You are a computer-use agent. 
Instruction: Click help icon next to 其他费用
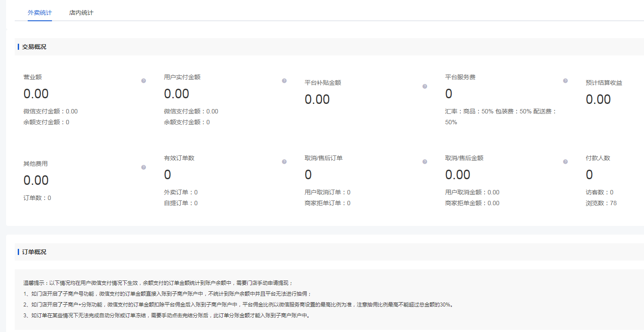point(143,168)
